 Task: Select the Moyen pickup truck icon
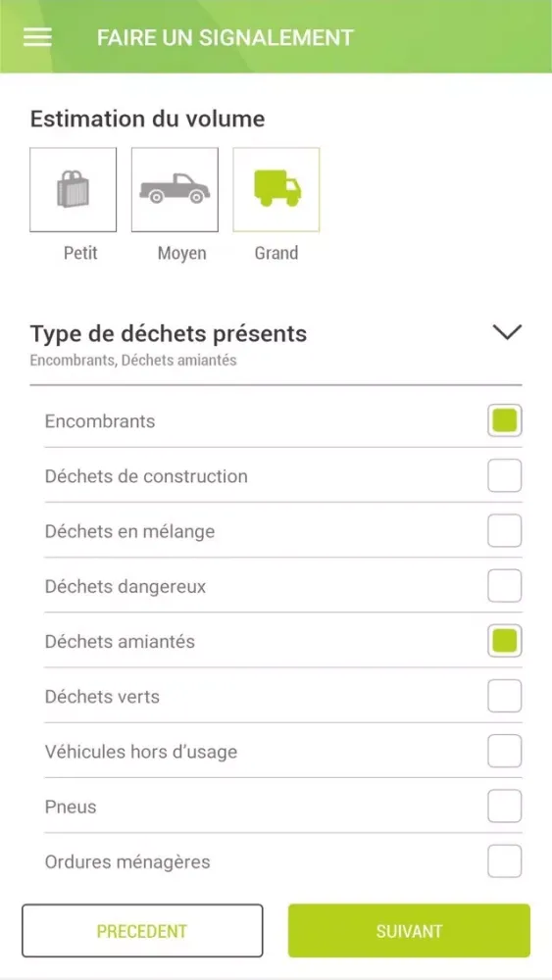tap(176, 190)
